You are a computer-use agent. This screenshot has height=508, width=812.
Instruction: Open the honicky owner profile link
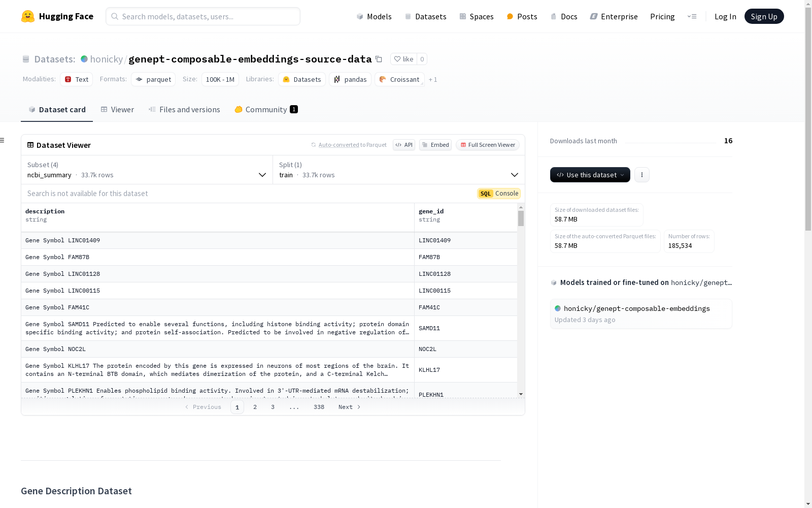[107, 59]
